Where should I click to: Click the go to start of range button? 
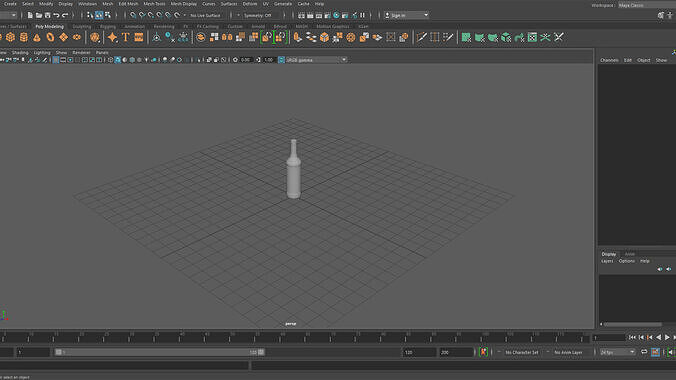pos(632,337)
